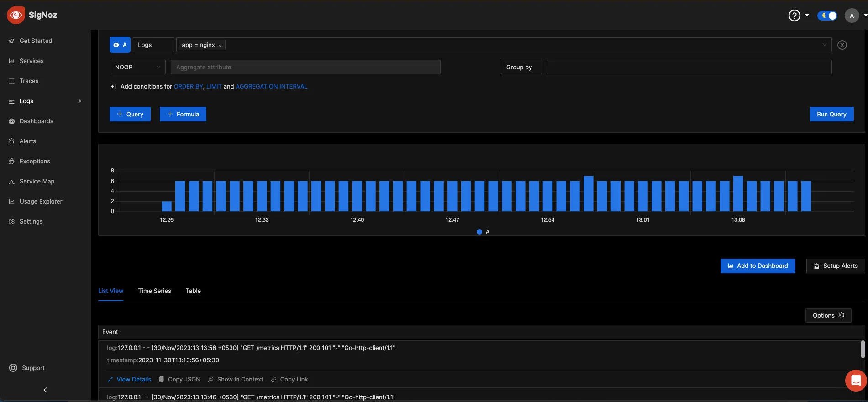Screen dimensions: 868x402
Task: Go to the Traces section
Action: click(x=29, y=81)
